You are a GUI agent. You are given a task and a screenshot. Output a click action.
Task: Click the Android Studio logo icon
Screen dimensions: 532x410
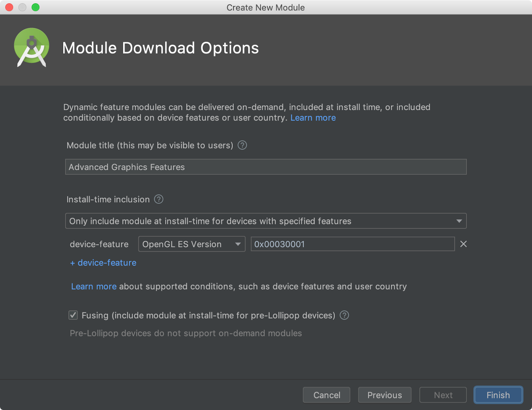pyautogui.click(x=32, y=47)
